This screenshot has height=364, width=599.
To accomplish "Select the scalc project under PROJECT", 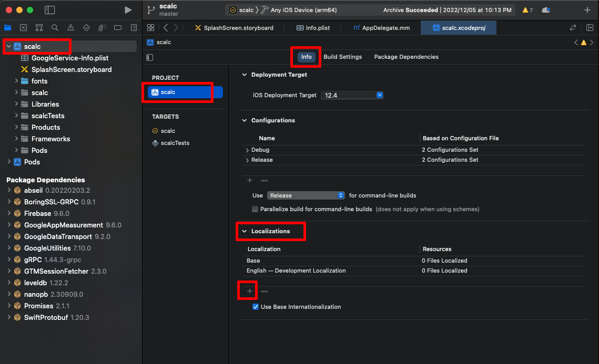I will [x=185, y=92].
